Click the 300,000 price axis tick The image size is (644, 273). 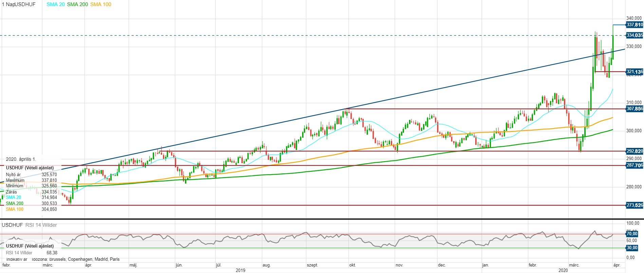coord(634,131)
